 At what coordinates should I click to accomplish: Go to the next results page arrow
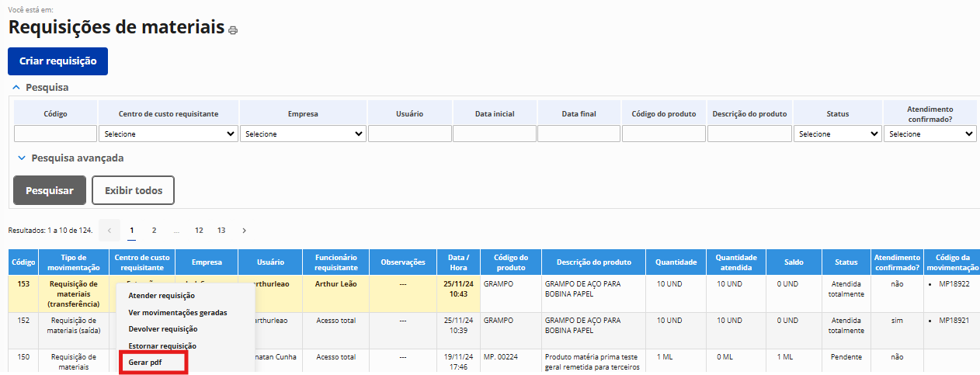[244, 231]
